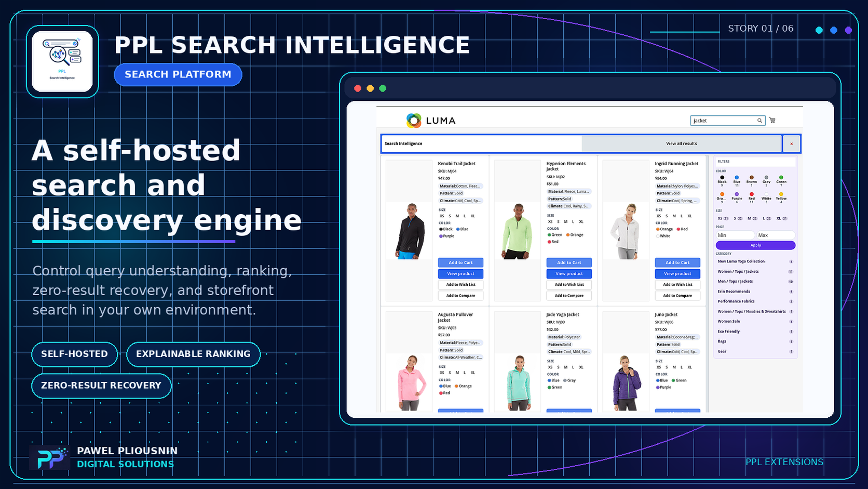Close the Search Intelligence panel with x

pos(791,143)
